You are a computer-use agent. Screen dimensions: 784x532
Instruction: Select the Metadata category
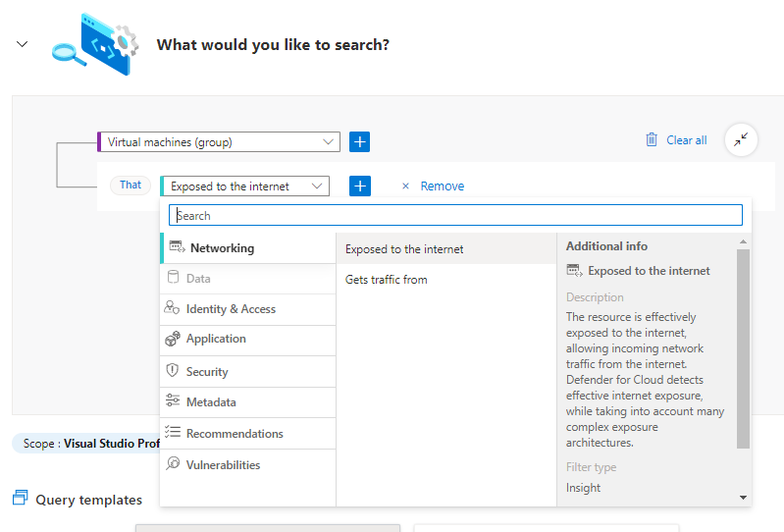point(211,402)
